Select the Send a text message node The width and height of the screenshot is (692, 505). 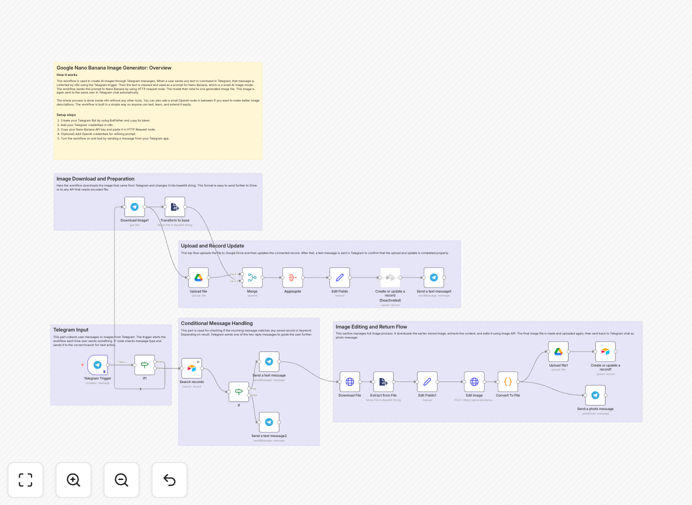point(269,362)
